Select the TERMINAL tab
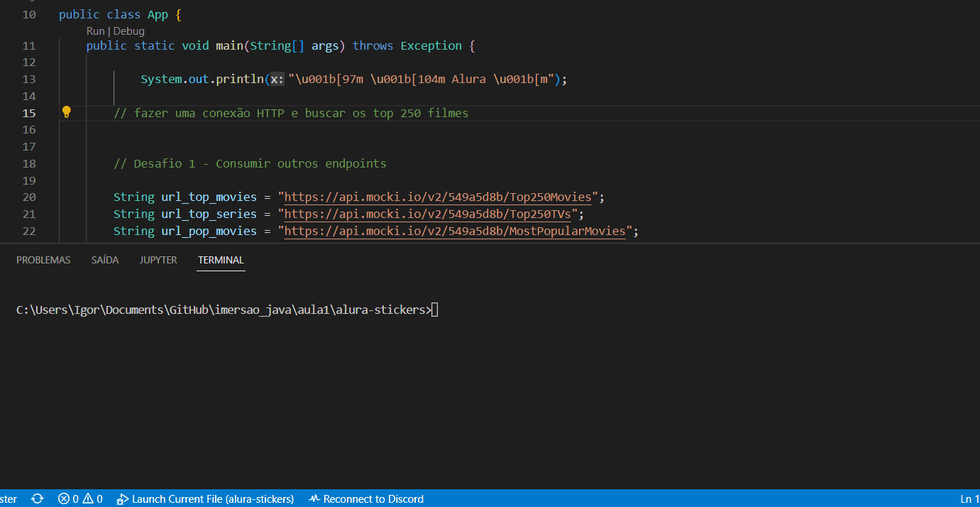The width and height of the screenshot is (980, 507). click(221, 259)
